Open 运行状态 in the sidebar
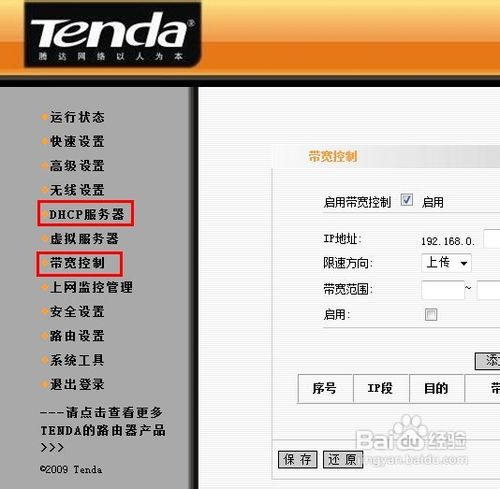 pos(77,117)
